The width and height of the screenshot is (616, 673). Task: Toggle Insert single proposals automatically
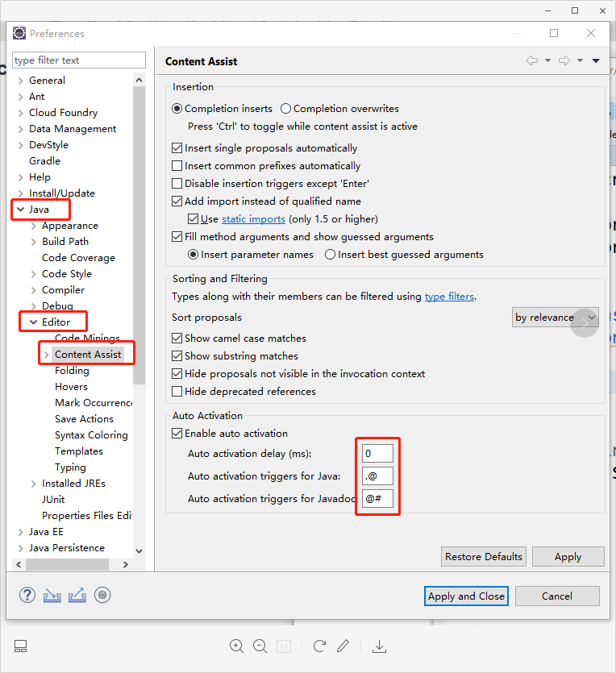coord(177,148)
